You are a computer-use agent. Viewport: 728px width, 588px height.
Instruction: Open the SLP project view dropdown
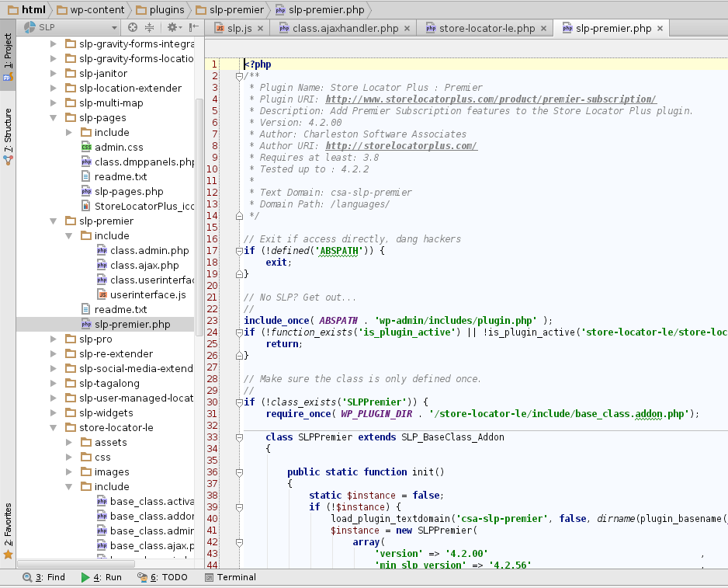point(70,27)
